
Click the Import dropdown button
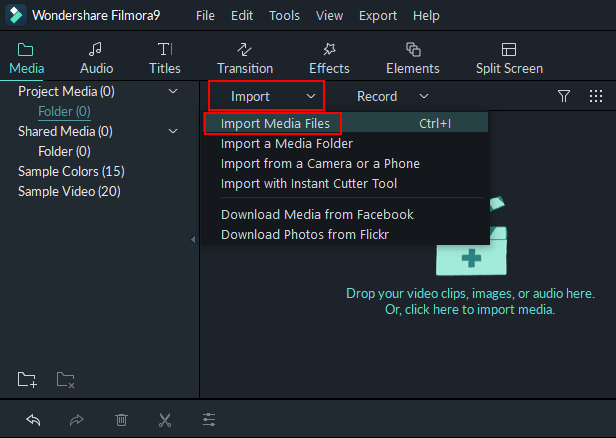point(266,96)
